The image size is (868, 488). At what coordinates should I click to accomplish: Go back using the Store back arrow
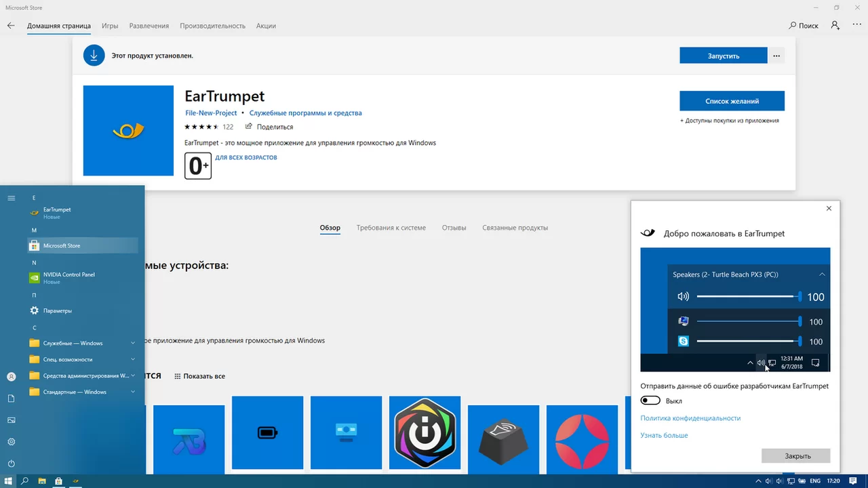tap(11, 26)
